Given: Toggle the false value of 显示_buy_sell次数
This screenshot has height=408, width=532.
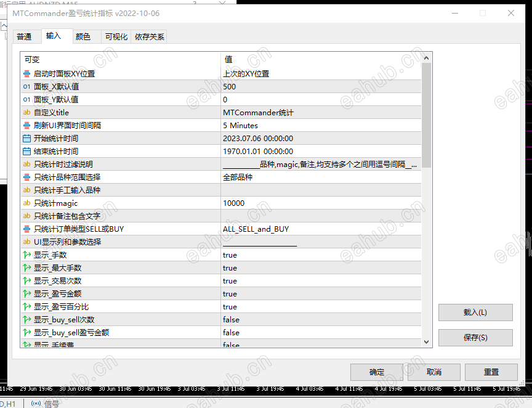Looking at the screenshot, I should pyautogui.click(x=321, y=319).
